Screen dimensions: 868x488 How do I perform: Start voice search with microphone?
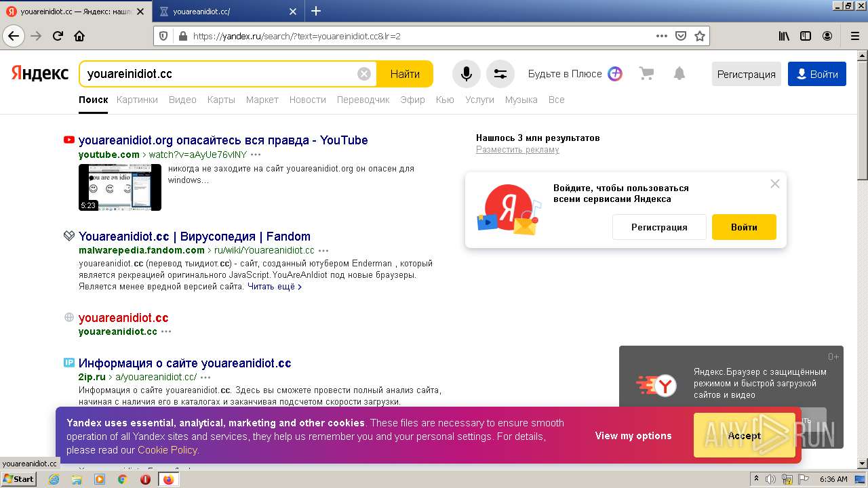coord(467,74)
